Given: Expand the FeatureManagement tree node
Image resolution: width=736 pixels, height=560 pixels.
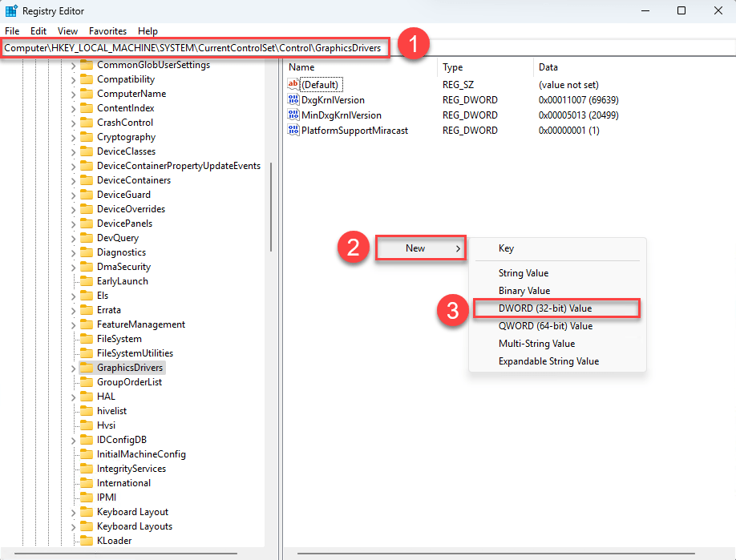Looking at the screenshot, I should coord(73,324).
